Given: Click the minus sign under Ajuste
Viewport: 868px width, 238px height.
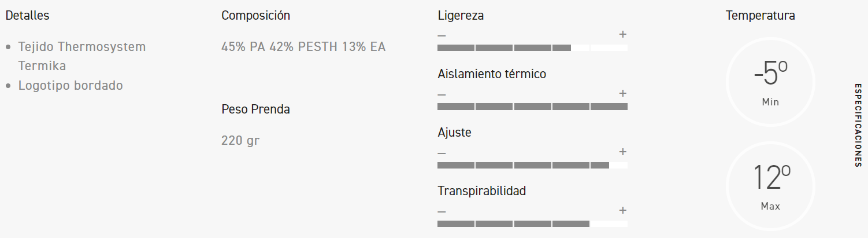Looking at the screenshot, I should (x=442, y=152).
